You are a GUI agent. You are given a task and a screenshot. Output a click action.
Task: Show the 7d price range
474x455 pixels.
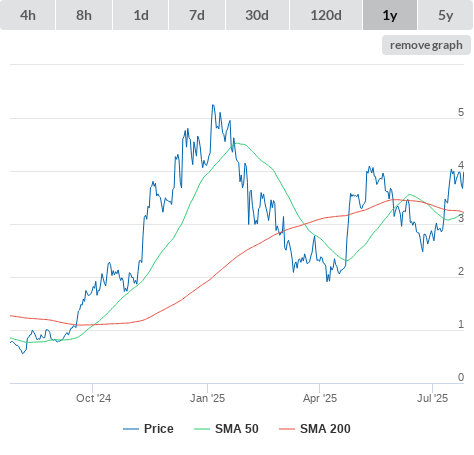pos(197,15)
